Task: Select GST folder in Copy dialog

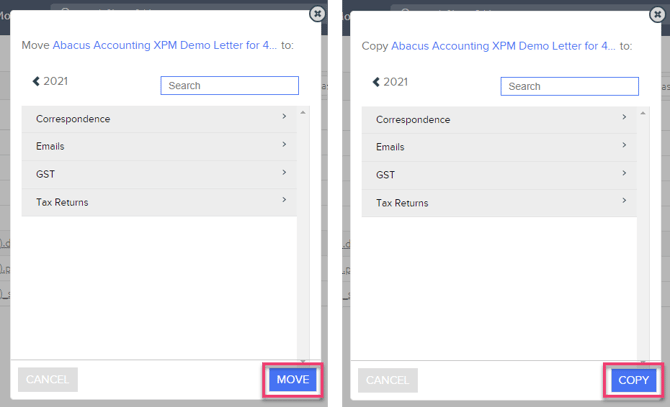Action: (499, 175)
